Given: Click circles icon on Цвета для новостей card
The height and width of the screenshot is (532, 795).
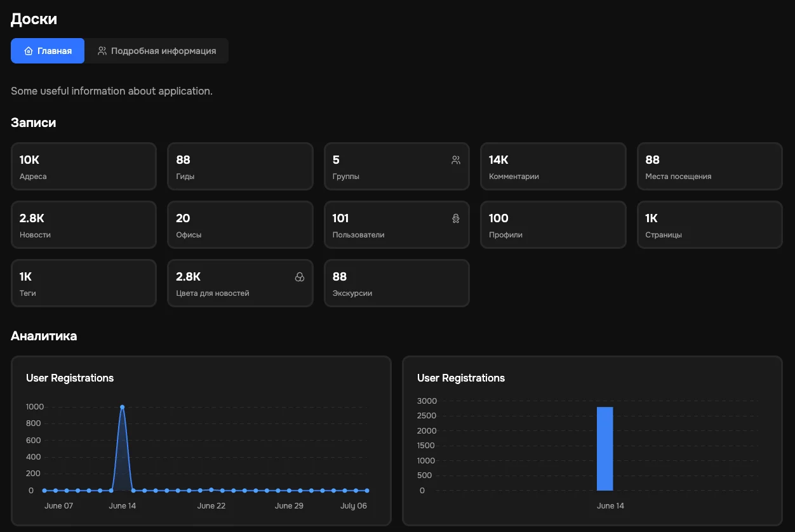Looking at the screenshot, I should click(x=300, y=277).
